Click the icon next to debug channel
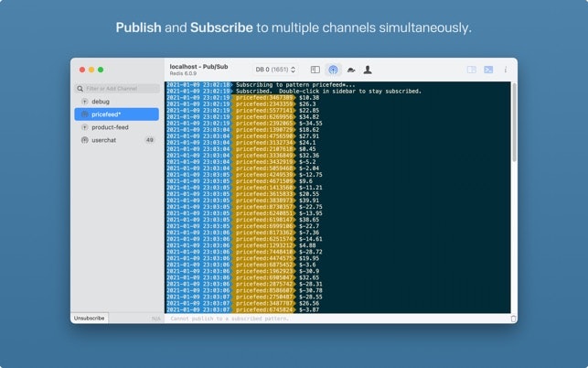The image size is (588, 368). [85, 102]
